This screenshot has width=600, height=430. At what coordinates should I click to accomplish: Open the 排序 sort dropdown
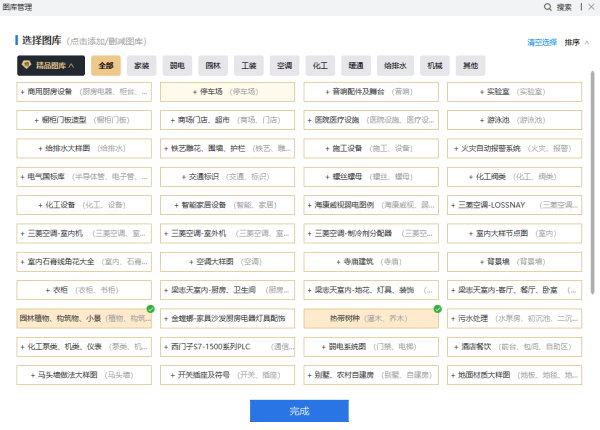[577, 42]
